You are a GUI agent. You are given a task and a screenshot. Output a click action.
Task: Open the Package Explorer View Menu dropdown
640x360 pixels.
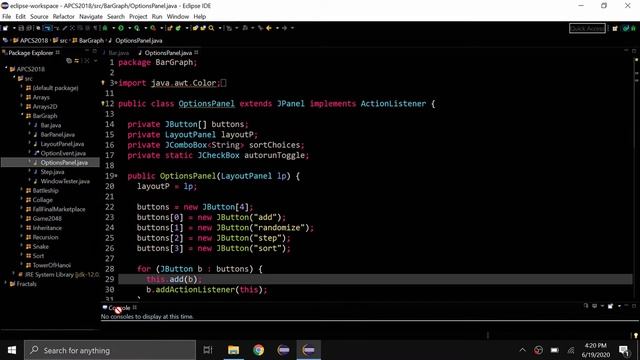click(96, 61)
